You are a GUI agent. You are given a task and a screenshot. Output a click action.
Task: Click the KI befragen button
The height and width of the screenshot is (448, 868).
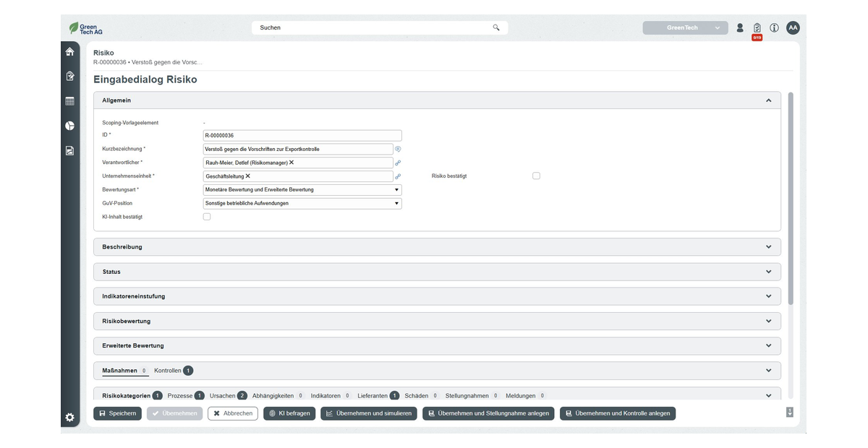pos(289,414)
